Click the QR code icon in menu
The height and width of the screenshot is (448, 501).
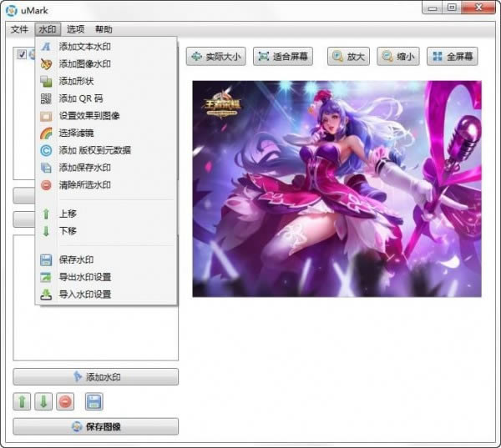click(x=46, y=98)
